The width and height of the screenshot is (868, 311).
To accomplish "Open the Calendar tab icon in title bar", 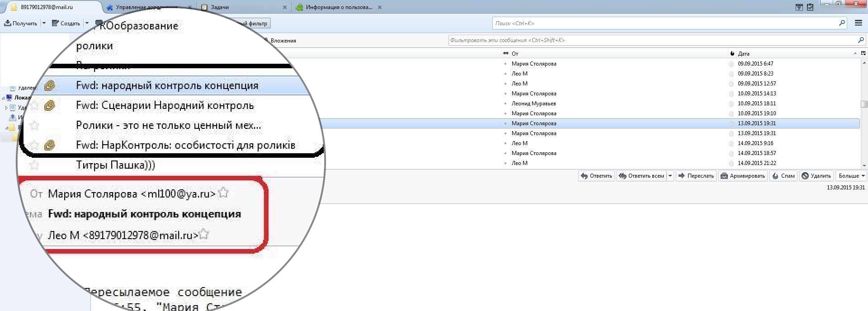I will (799, 7).
